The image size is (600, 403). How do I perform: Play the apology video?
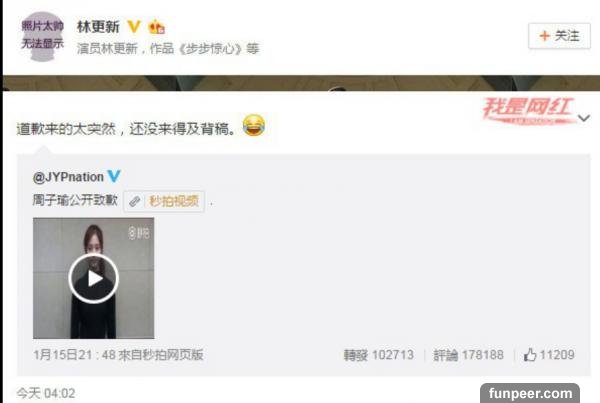(93, 278)
